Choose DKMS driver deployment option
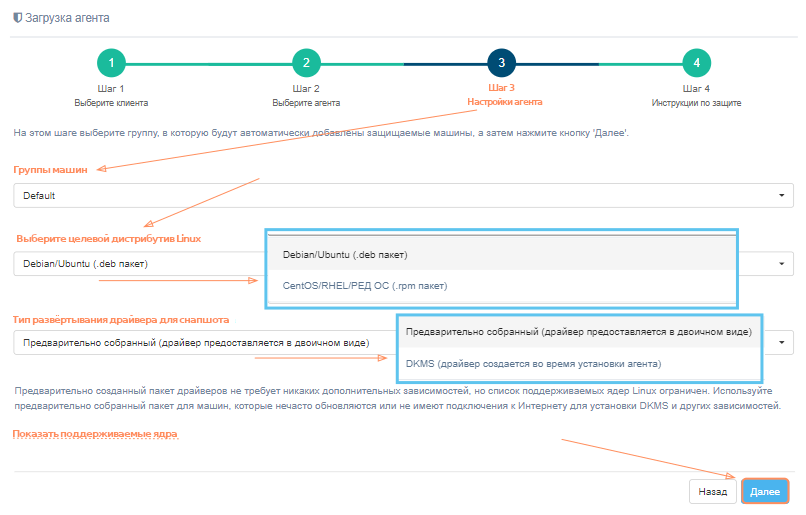806x515 pixels. pyautogui.click(x=533, y=363)
